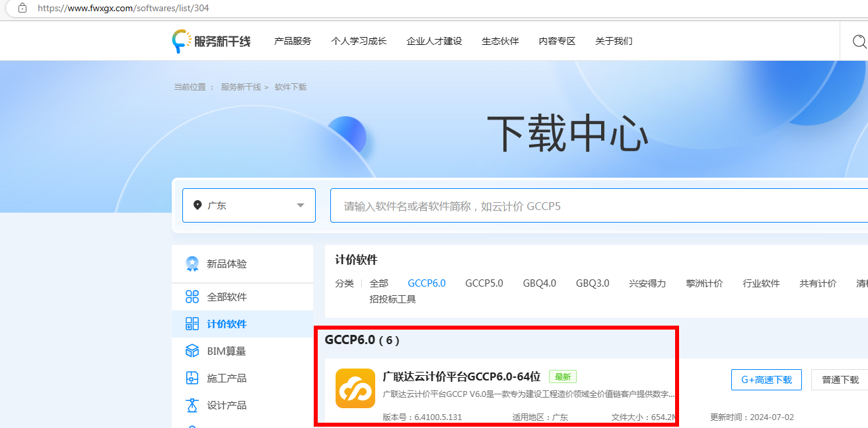The image size is (868, 428).
Task: Open 关于我们 menu
Action: [x=614, y=41]
